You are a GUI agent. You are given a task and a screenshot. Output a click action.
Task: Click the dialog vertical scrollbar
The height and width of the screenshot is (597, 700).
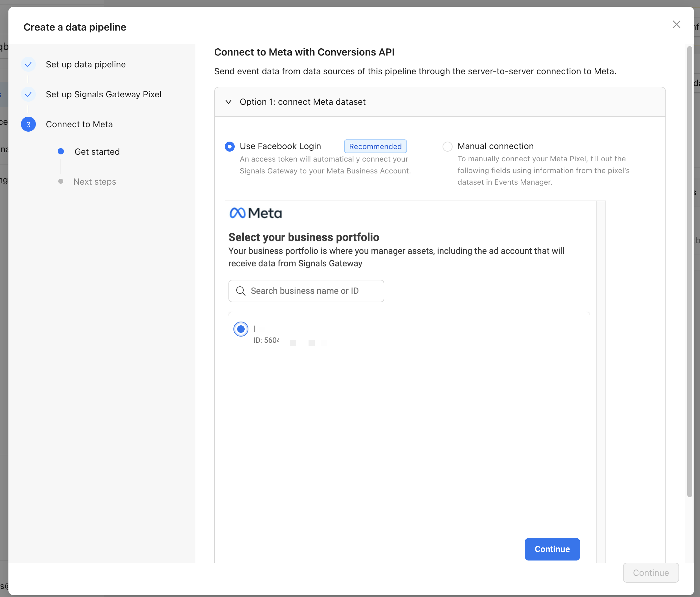tap(689, 270)
